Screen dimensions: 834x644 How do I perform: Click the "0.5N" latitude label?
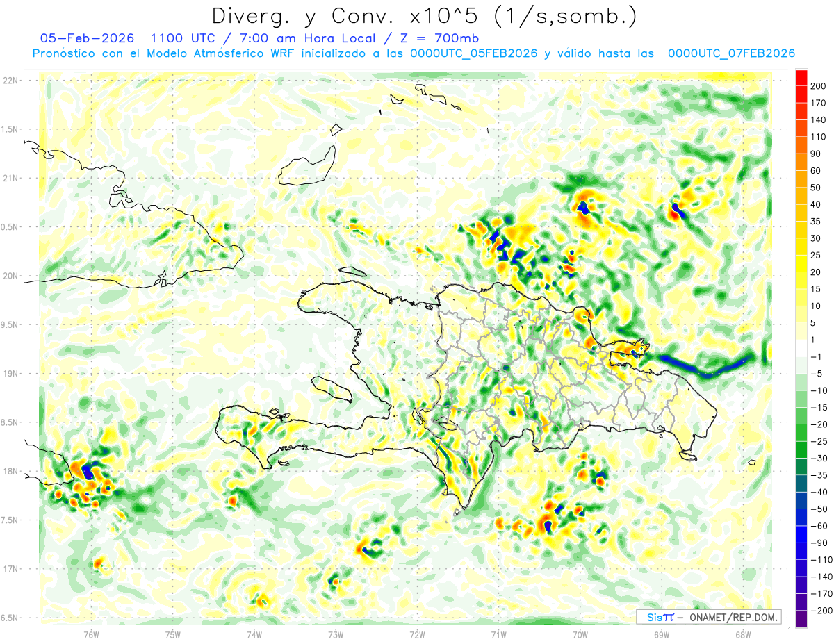click(10, 227)
